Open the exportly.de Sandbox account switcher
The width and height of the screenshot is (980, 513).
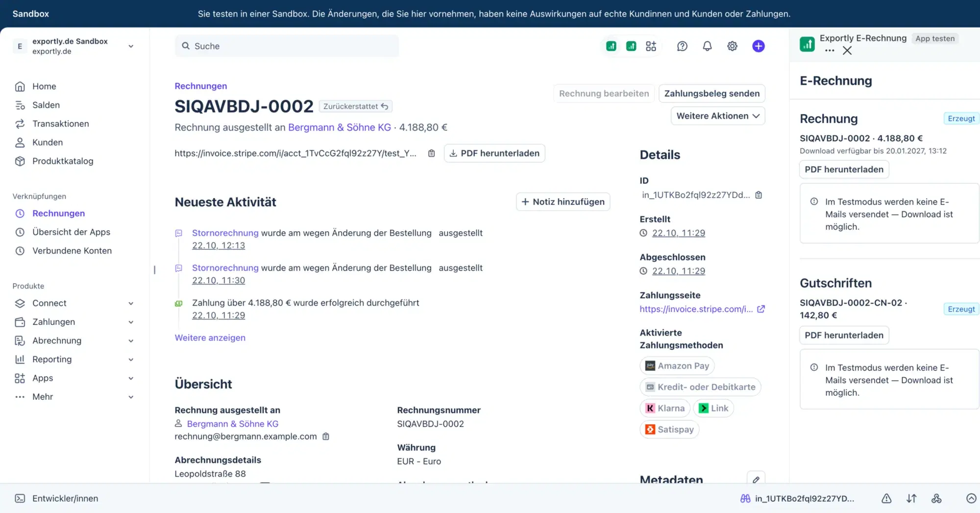pyautogui.click(x=73, y=46)
